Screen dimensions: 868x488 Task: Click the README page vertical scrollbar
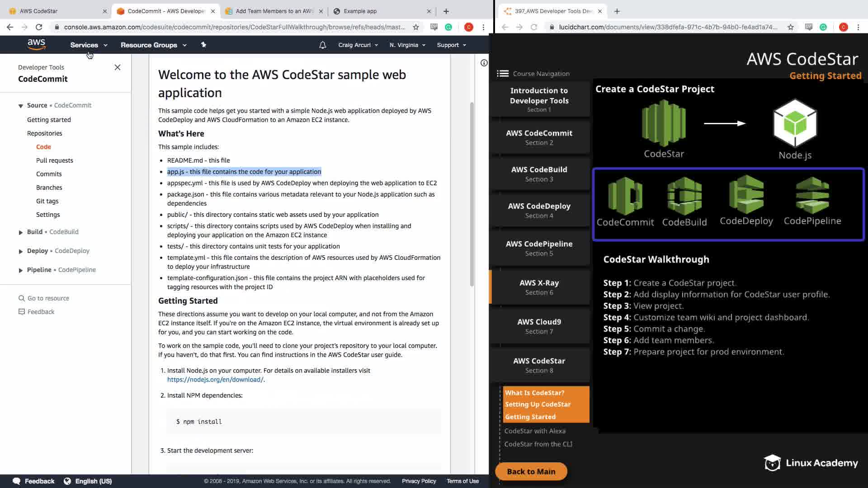472,194
